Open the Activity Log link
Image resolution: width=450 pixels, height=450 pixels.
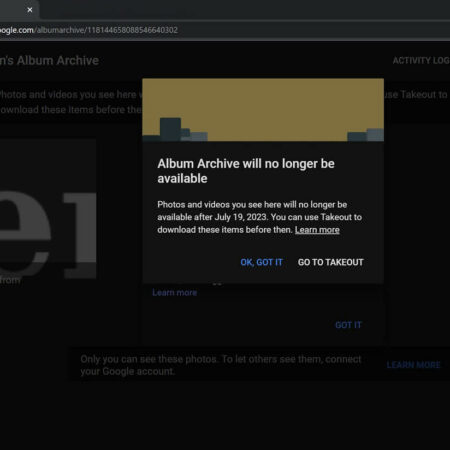421,61
